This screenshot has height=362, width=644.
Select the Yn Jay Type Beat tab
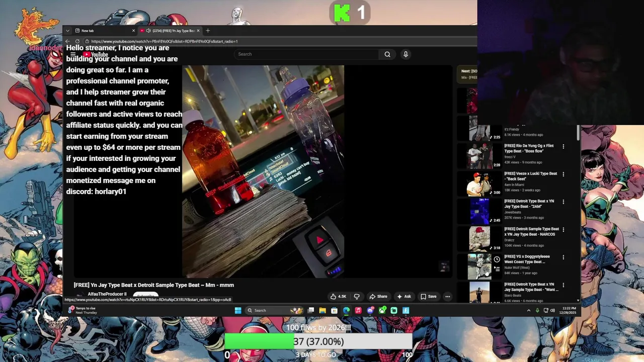coord(170,31)
